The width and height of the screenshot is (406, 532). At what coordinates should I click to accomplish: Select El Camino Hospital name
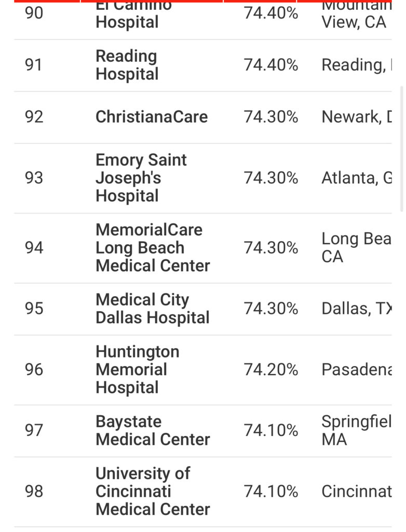tap(133, 15)
